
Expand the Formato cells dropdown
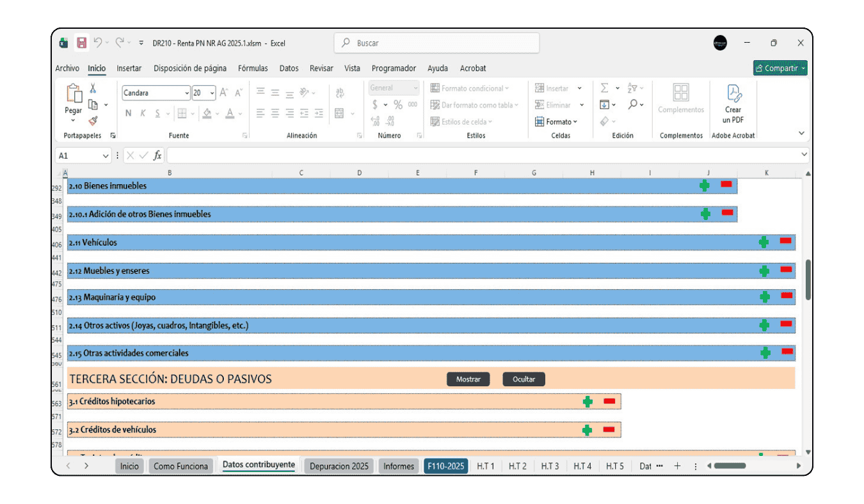557,122
